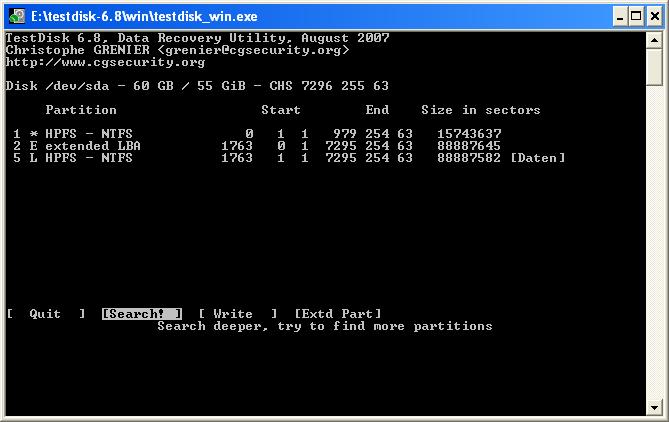Select the Quit menu option
Screen dimensions: 669x422
[x=46, y=314]
